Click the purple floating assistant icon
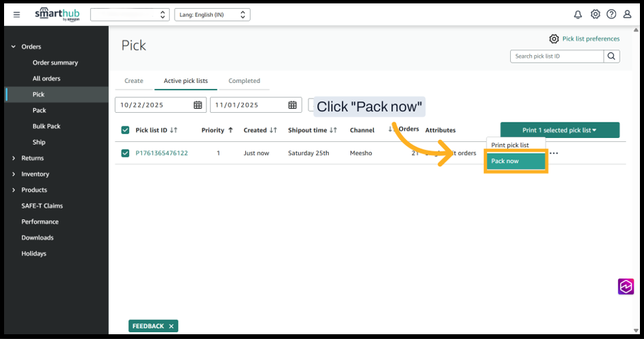Viewport: 644px width, 339px height. (x=626, y=287)
